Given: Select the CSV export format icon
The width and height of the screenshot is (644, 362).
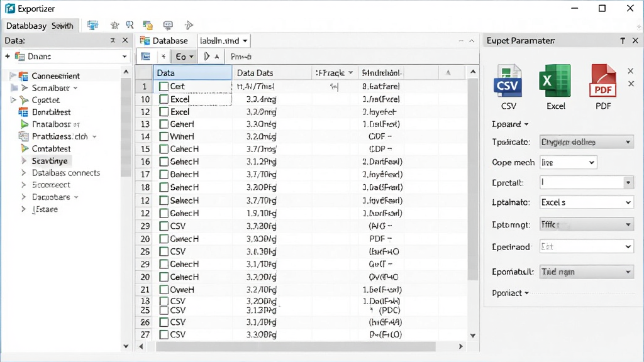Looking at the screenshot, I should pyautogui.click(x=508, y=81).
